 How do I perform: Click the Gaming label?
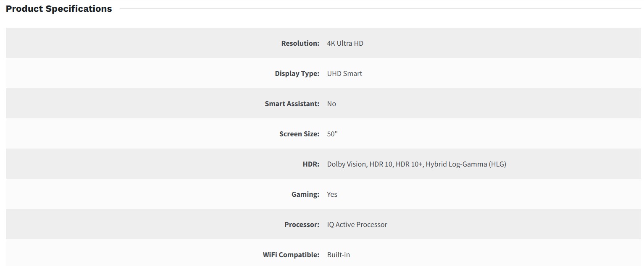click(305, 194)
